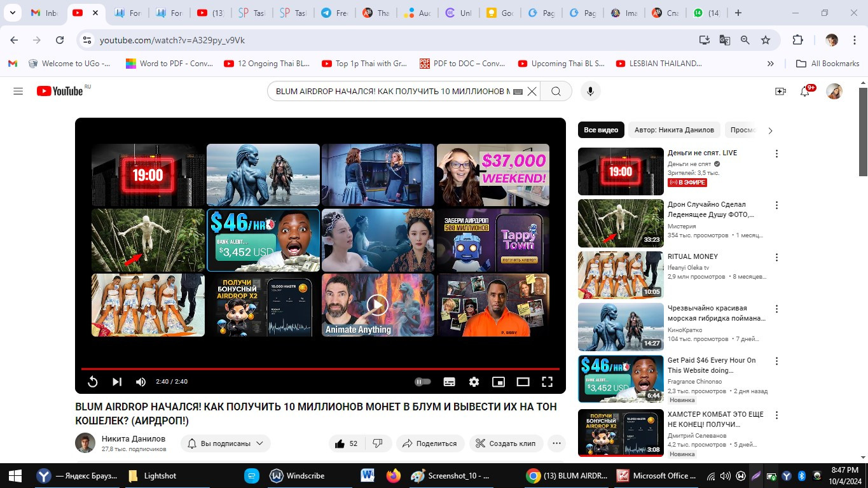The width and height of the screenshot is (868, 488).
Task: Click Создать клип button
Action: [506, 443]
